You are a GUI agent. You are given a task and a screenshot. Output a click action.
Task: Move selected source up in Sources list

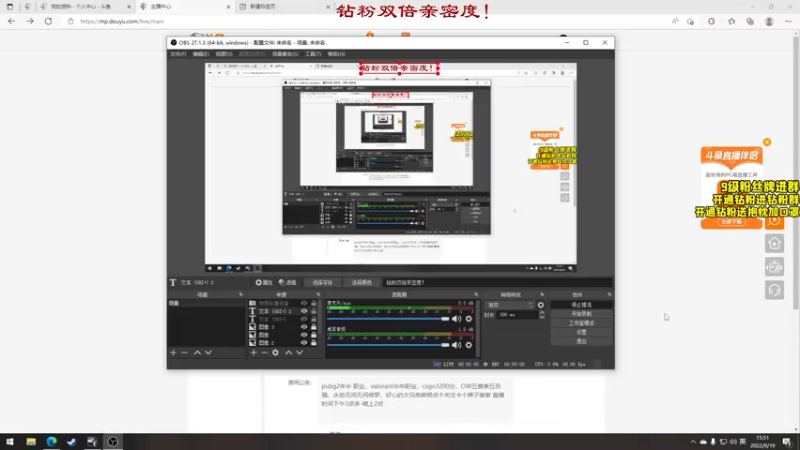point(289,353)
